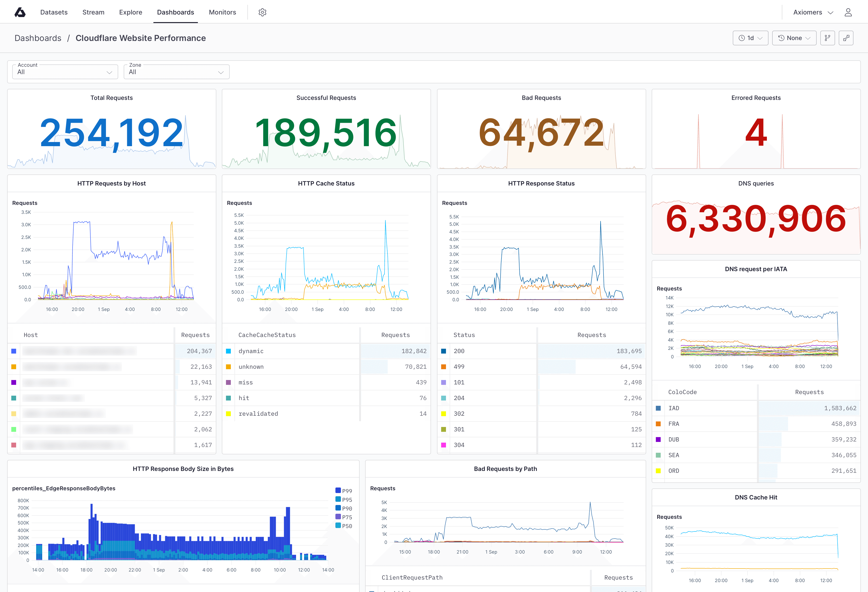Viewport: 868px width, 592px height.
Task: Click the Dashboards breadcrumb link
Action: point(38,38)
